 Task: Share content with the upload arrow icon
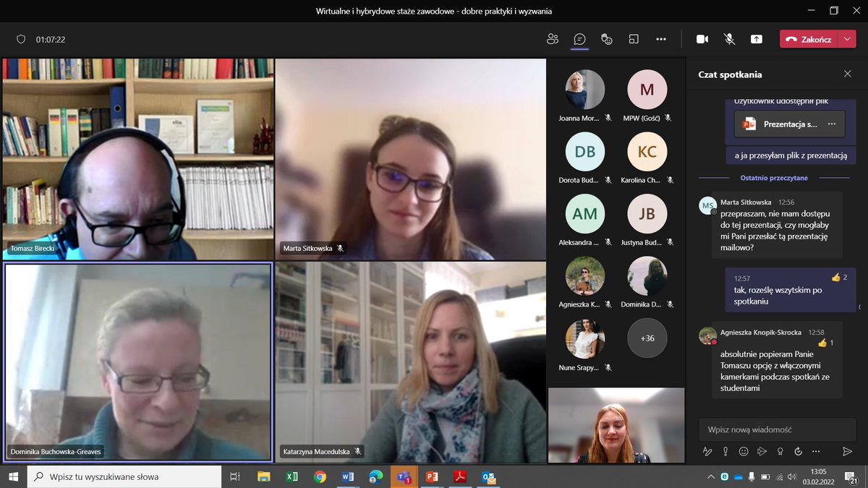click(756, 39)
